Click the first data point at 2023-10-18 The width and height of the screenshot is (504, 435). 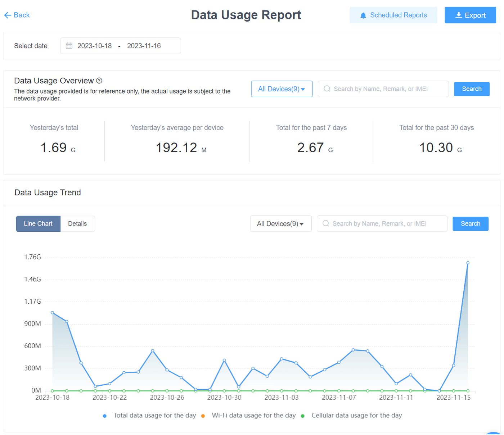pyautogui.click(x=53, y=313)
